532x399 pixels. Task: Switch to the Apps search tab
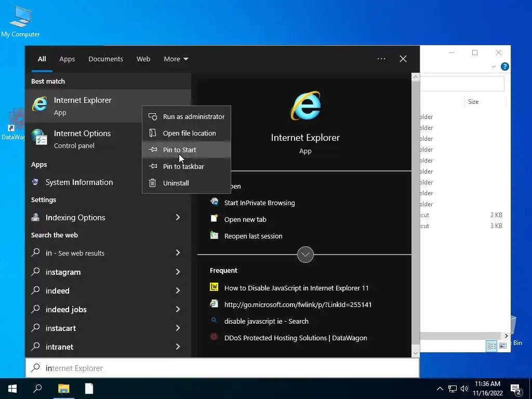(67, 59)
